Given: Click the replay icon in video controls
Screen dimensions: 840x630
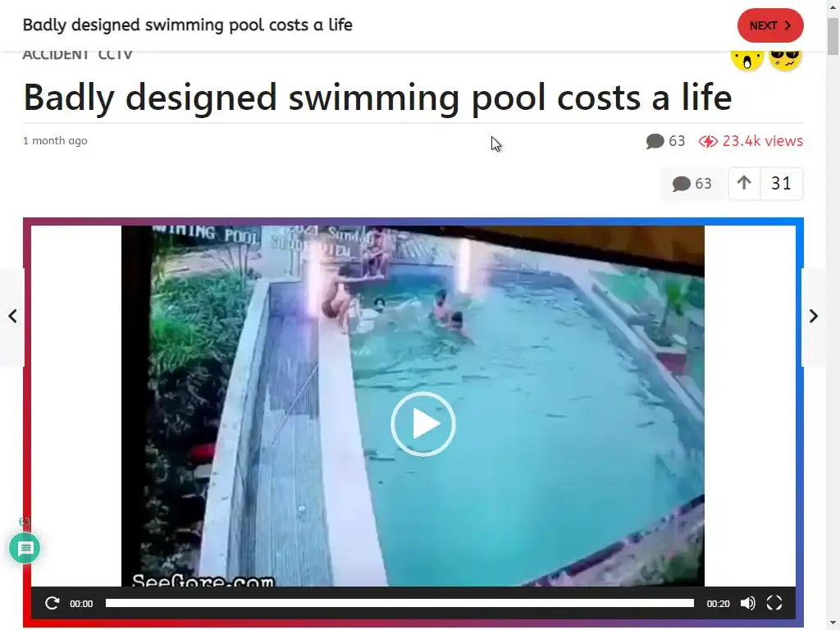Looking at the screenshot, I should (52, 603).
